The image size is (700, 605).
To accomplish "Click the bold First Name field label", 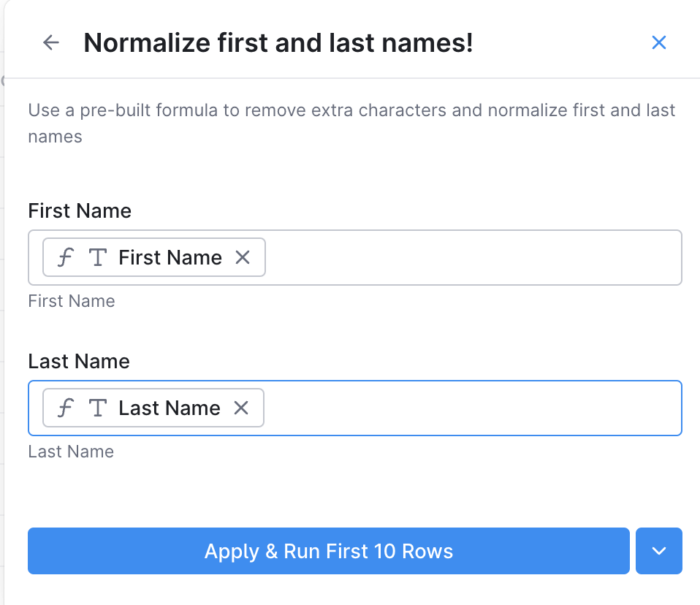I will pos(80,211).
